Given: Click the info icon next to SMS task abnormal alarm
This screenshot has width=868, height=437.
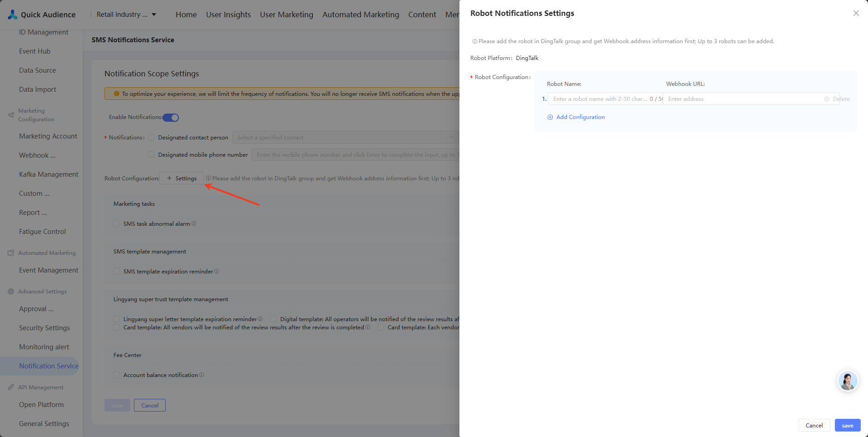Looking at the screenshot, I should [x=194, y=223].
